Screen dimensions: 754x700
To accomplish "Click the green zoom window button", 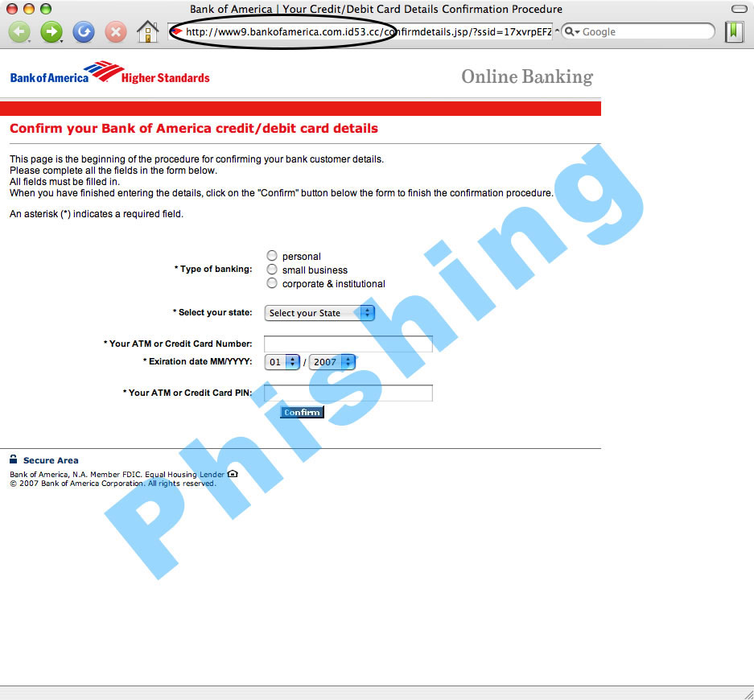I will (46, 9).
